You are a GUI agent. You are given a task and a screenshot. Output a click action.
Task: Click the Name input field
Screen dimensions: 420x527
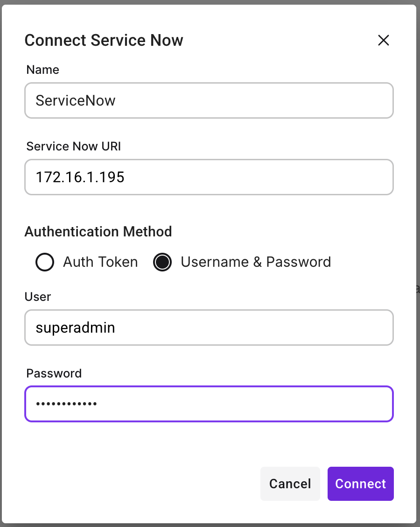[x=209, y=100]
